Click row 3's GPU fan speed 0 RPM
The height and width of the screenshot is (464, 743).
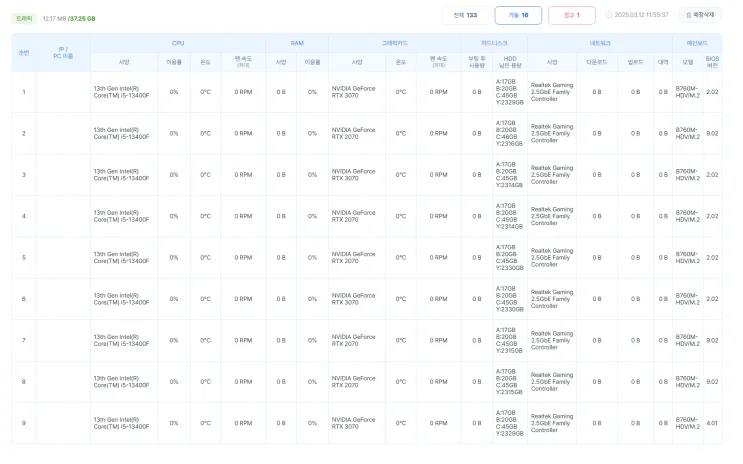coord(438,175)
